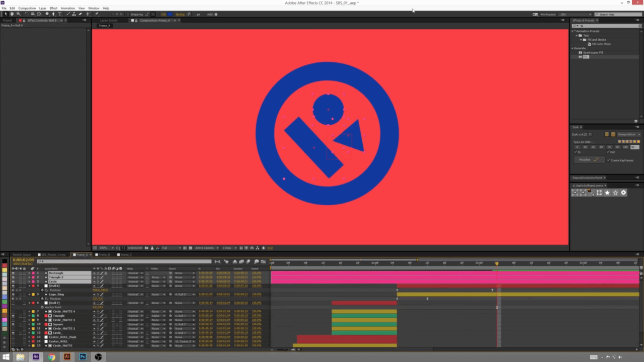The width and height of the screenshot is (644, 362).
Task: Click the gear icon in zl_ExplodeShapeLayers panel
Action: [623, 193]
